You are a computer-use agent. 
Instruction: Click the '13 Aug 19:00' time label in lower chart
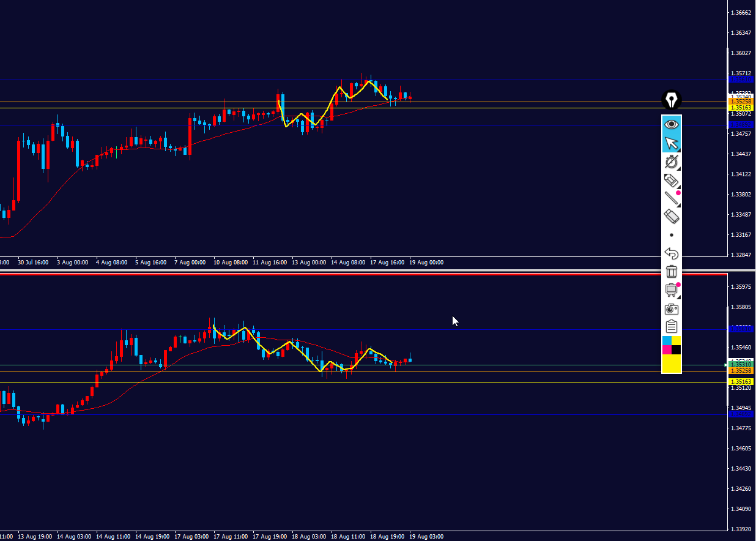(x=35, y=536)
